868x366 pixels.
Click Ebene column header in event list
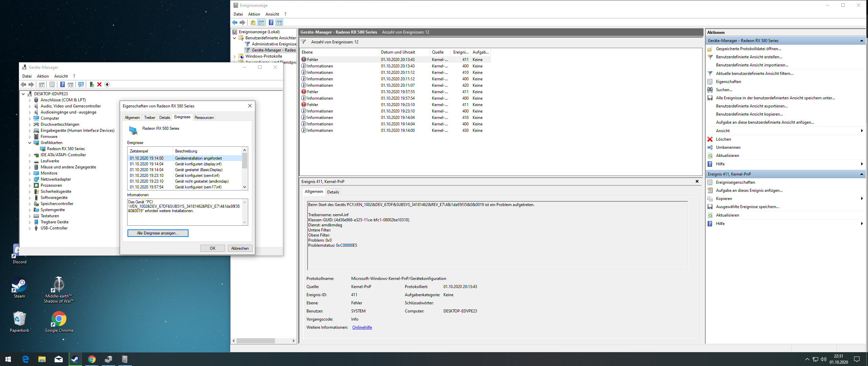[x=339, y=52]
